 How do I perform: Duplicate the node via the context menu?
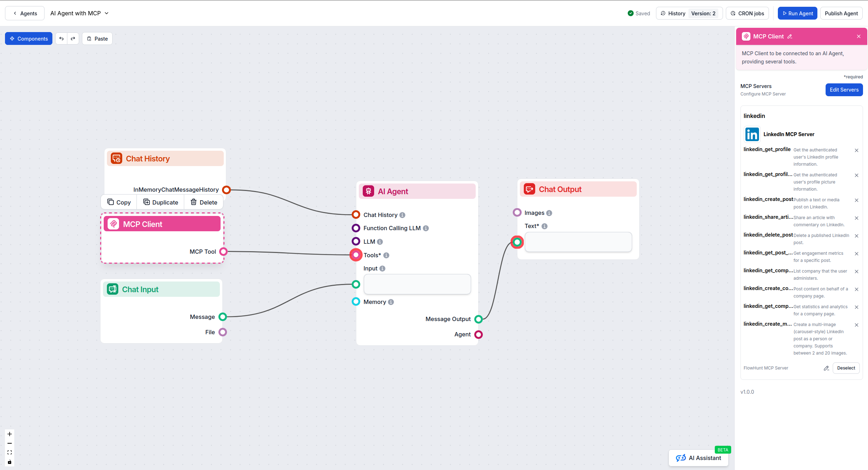pos(160,202)
